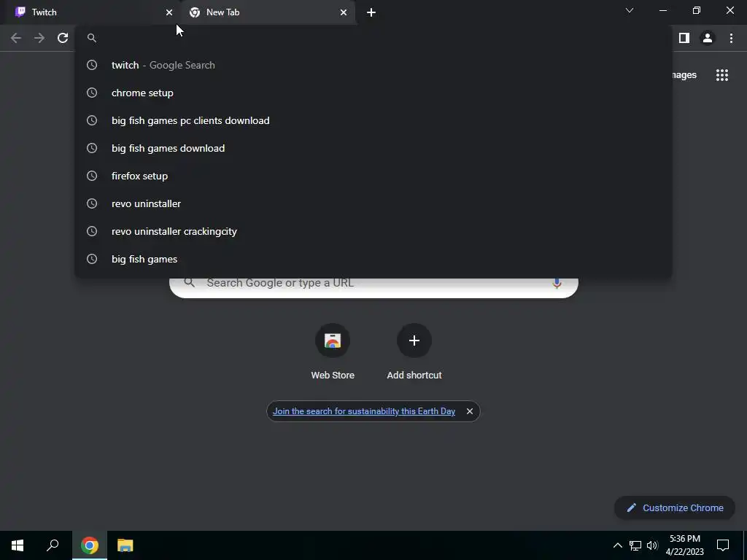Go forward to next page

(x=39, y=38)
